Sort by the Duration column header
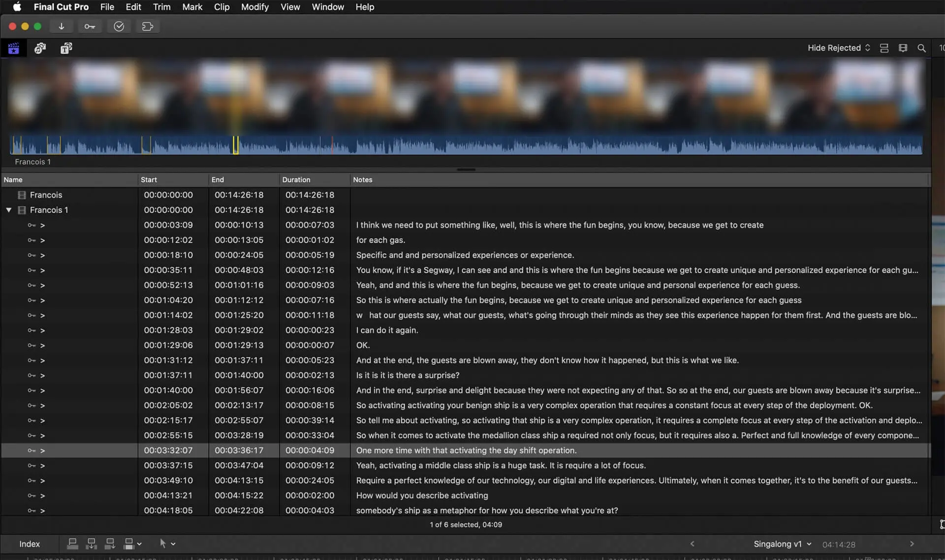The image size is (945, 560). [315, 180]
